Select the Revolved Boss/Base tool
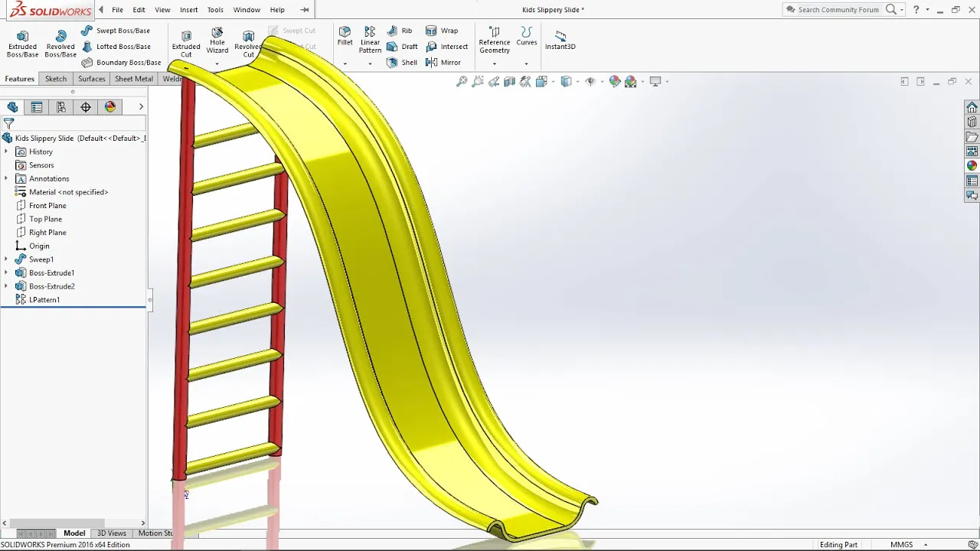Screen dimensions: 980x551 pyautogui.click(x=60, y=44)
